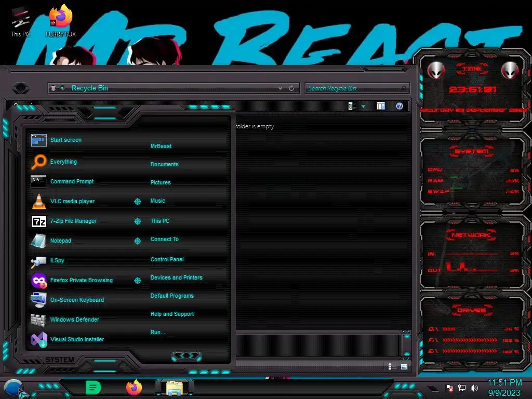
Task: Click the Start screen icon in start menu
Action: (38, 140)
